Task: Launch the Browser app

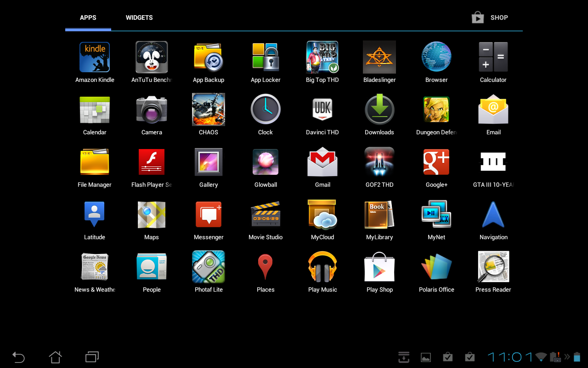Action: (436, 57)
